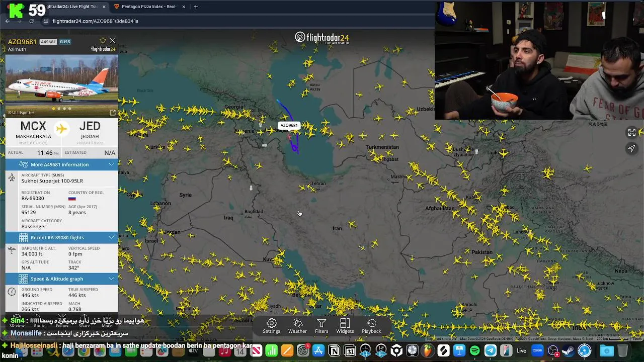Toggle fullscreen map view
This screenshot has width=644, height=362.
click(x=631, y=132)
